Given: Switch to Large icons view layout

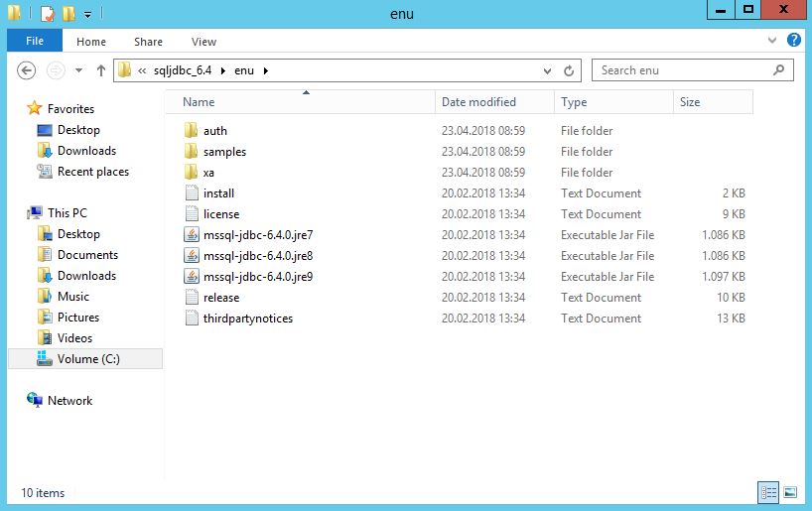Looking at the screenshot, I should (x=790, y=492).
